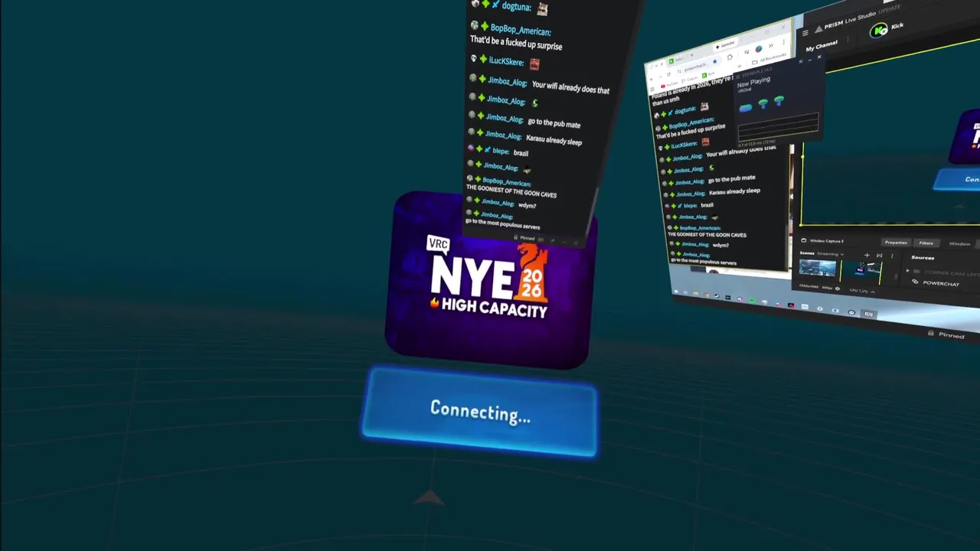
Task: Click 'brazil' message in desktop browser chat
Action: click(x=707, y=205)
